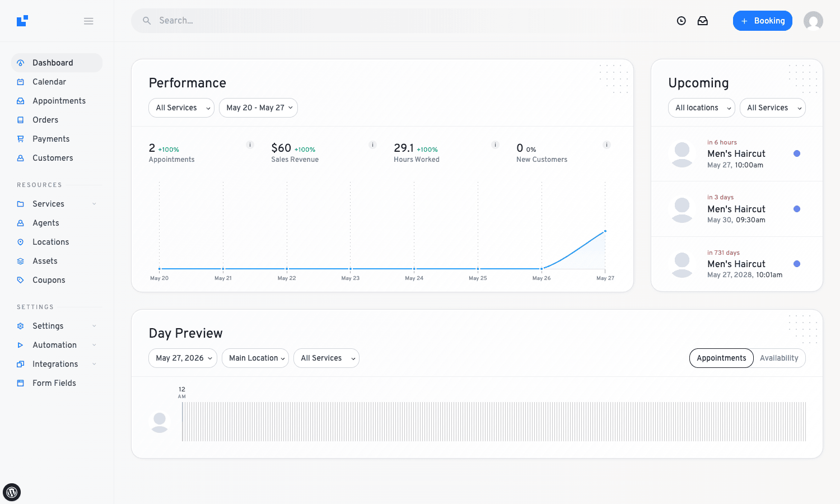Open Day Preview All Services dropdown

[326, 358]
